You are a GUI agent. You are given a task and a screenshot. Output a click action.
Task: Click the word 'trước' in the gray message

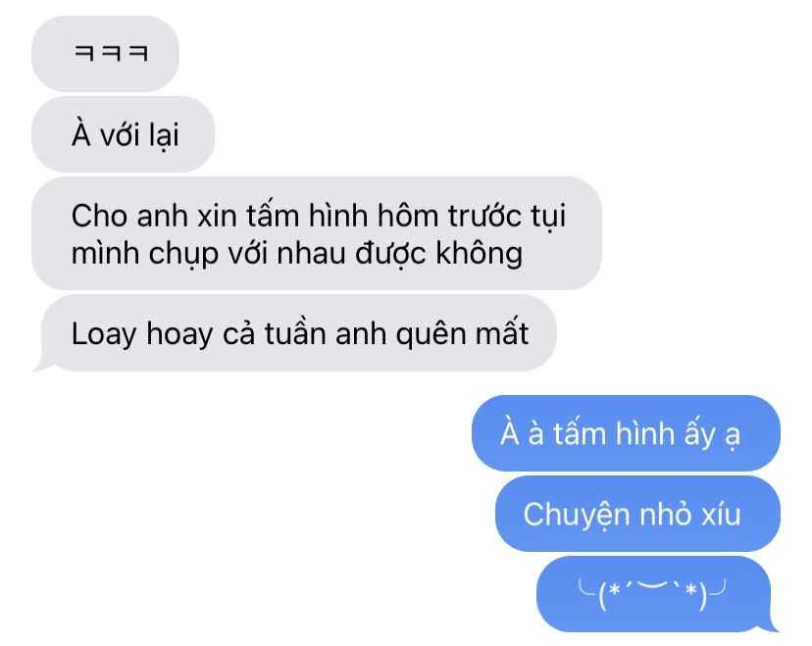click(x=484, y=216)
